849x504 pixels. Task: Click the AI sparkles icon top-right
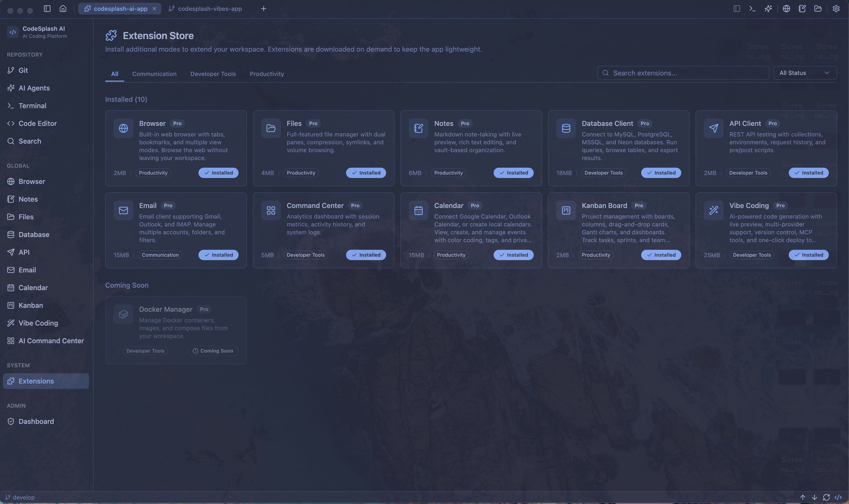pyautogui.click(x=768, y=9)
